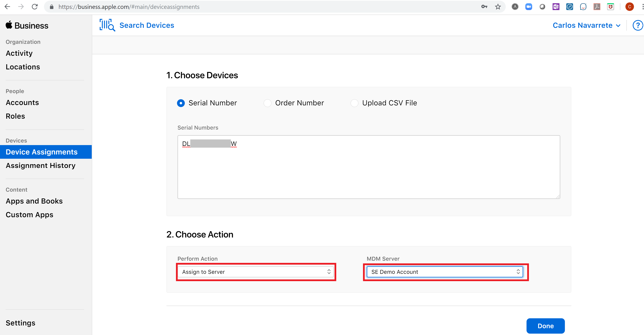Open the MDM Server dropdown

pos(445,272)
